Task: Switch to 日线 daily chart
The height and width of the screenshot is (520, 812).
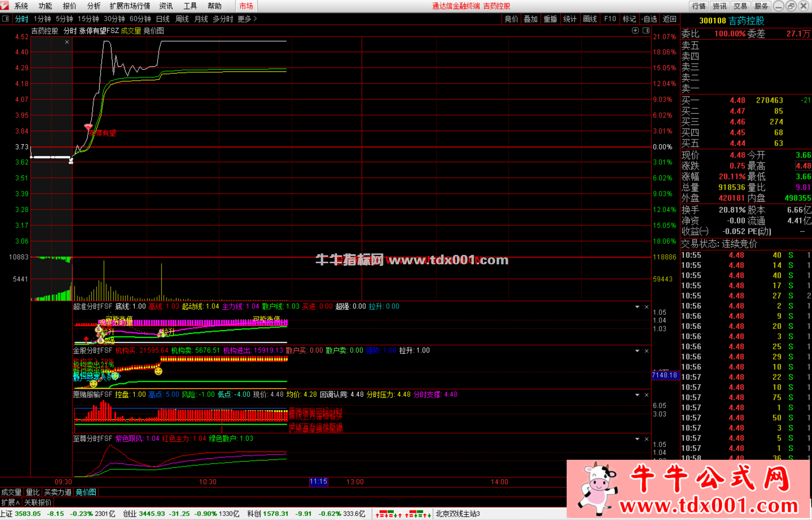Action: pos(163,19)
